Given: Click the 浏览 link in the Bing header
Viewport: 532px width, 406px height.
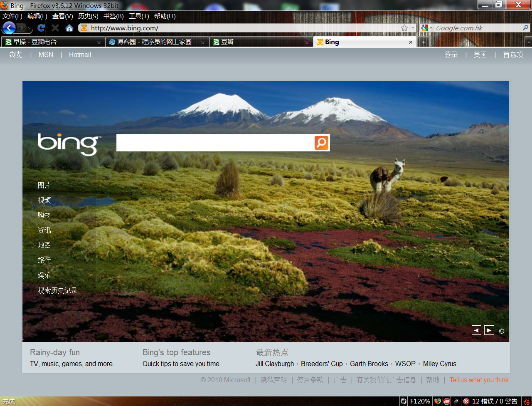Looking at the screenshot, I should [16, 54].
